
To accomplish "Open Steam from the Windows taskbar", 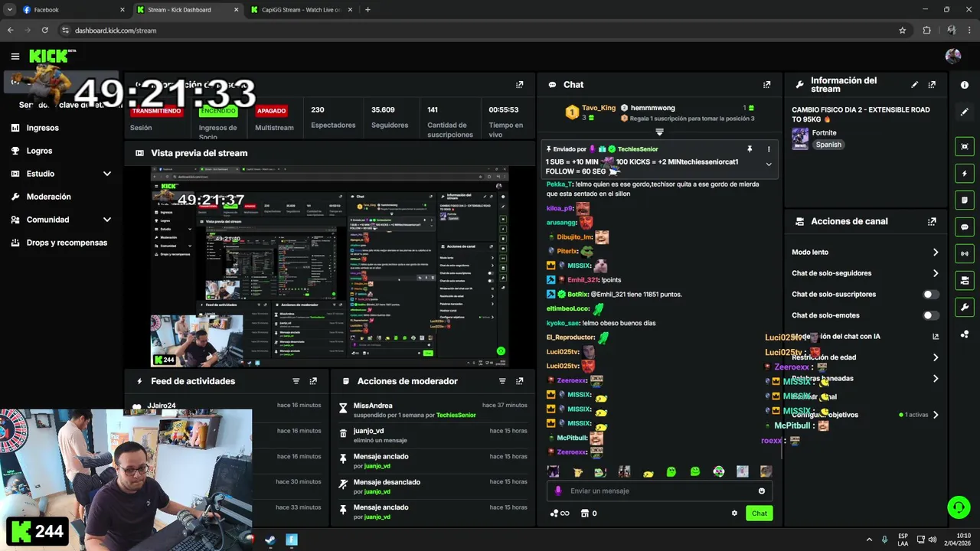I will pos(269,540).
